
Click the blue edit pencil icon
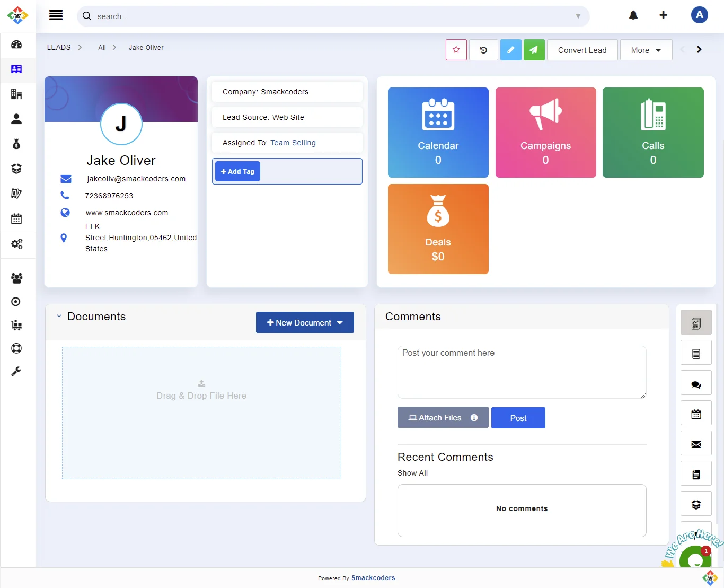(x=510, y=50)
